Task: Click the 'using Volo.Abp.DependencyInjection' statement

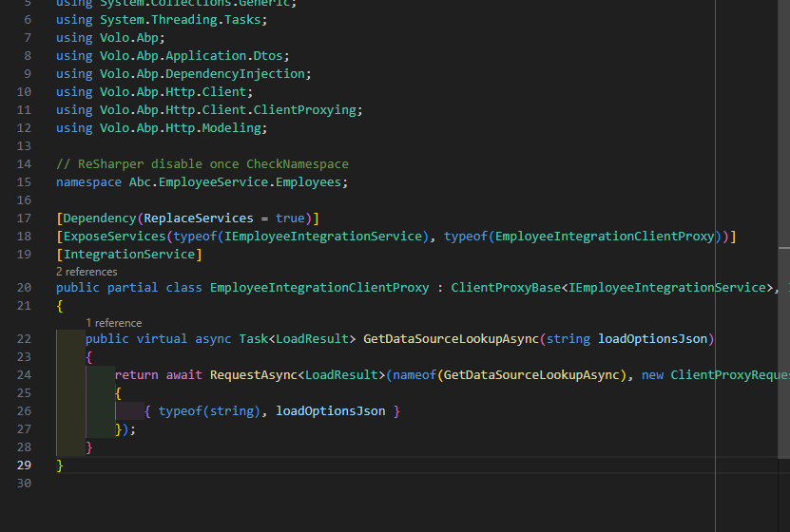Action: coord(183,74)
